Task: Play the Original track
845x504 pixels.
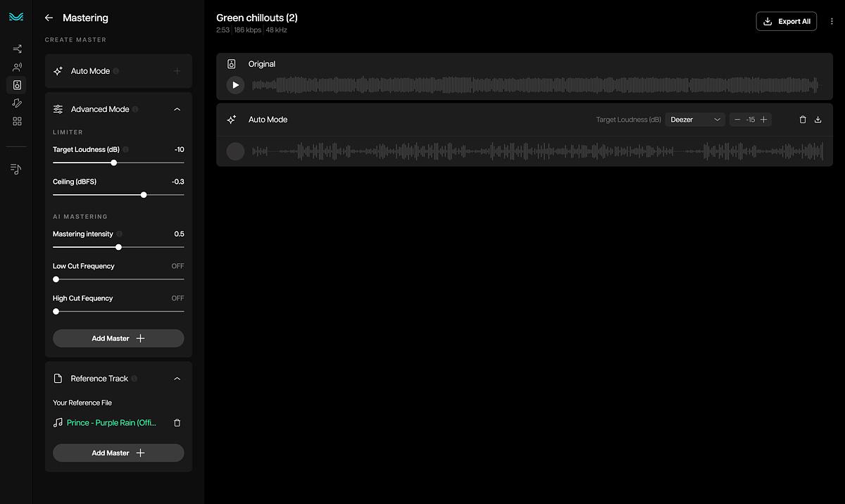Action: pos(235,85)
